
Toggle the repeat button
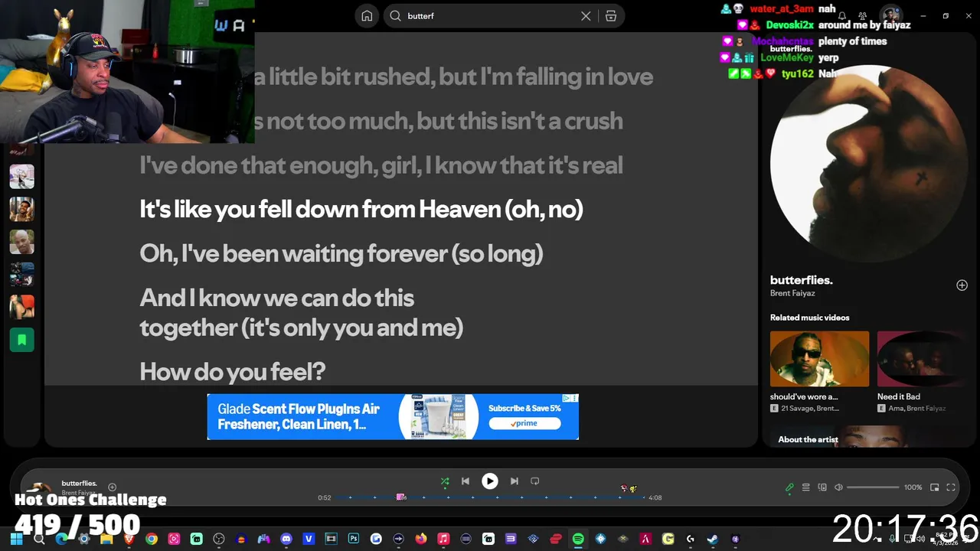(x=535, y=481)
